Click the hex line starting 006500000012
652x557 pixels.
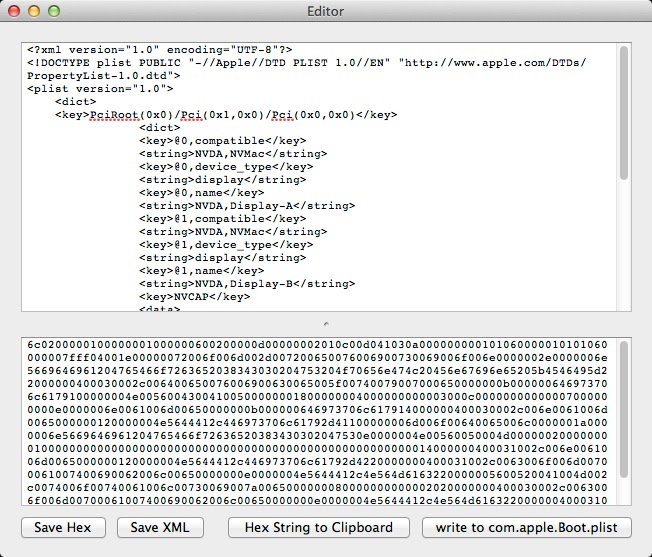[317, 423]
